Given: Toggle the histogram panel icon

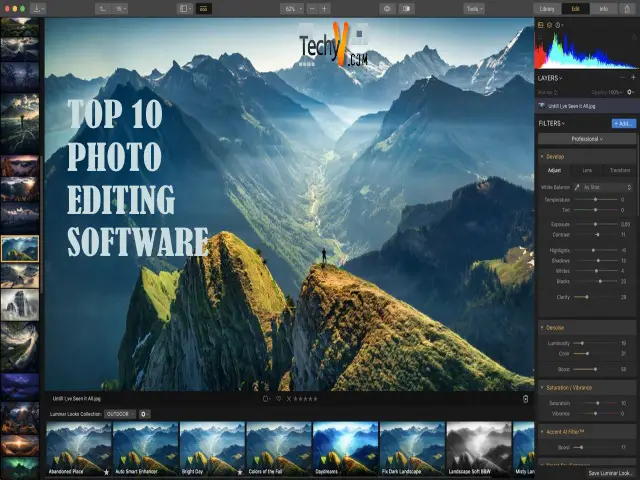Looking at the screenshot, I should pos(540,25).
